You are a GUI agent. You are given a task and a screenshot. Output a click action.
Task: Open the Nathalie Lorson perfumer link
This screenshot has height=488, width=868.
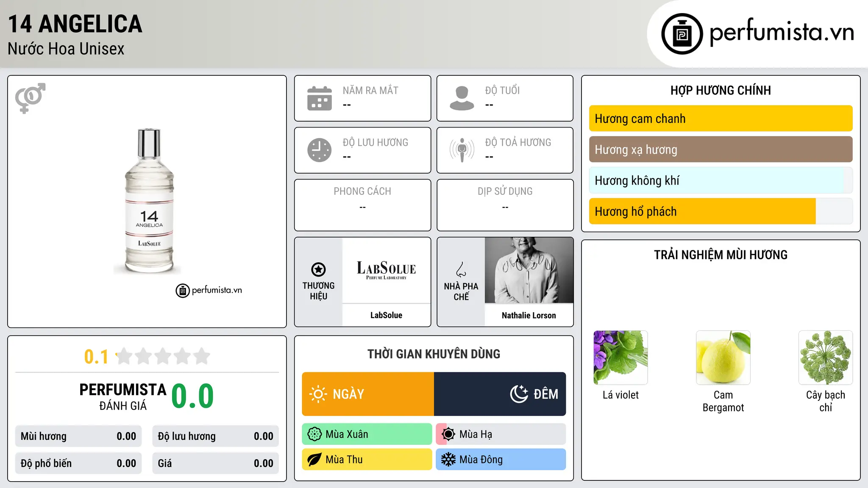tap(529, 316)
